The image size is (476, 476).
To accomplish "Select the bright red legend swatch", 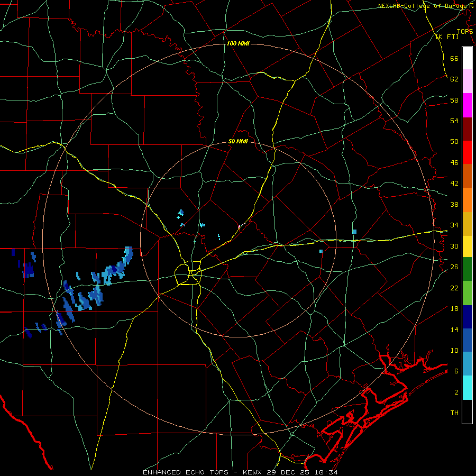I will [x=467, y=152].
